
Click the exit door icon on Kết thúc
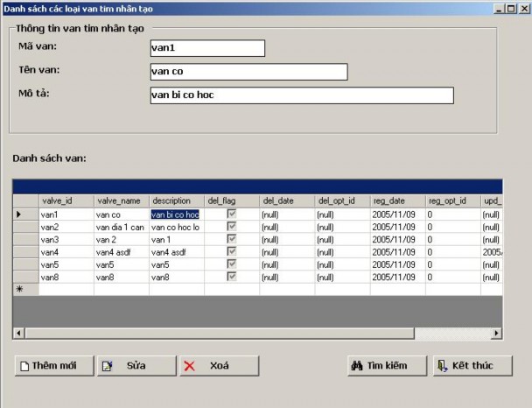tap(443, 366)
